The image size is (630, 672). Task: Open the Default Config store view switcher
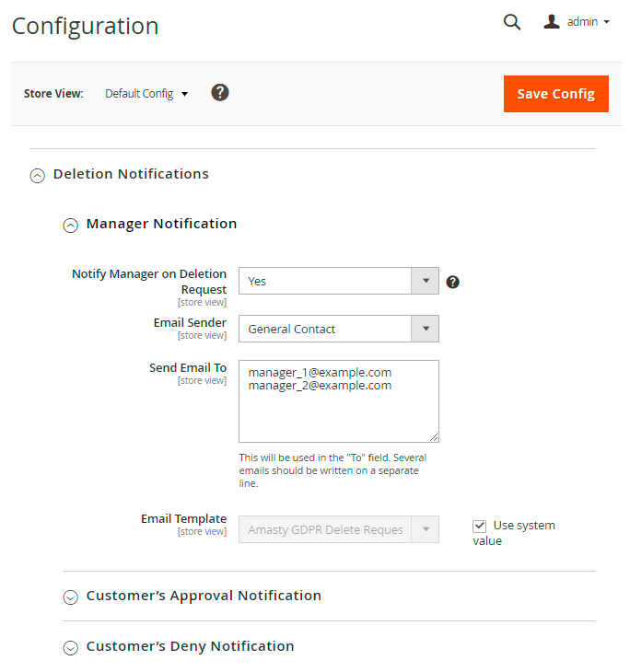click(x=146, y=94)
